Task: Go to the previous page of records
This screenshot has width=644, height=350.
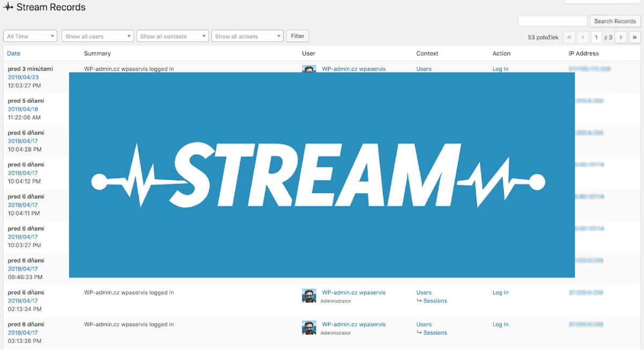Action: pyautogui.click(x=583, y=37)
